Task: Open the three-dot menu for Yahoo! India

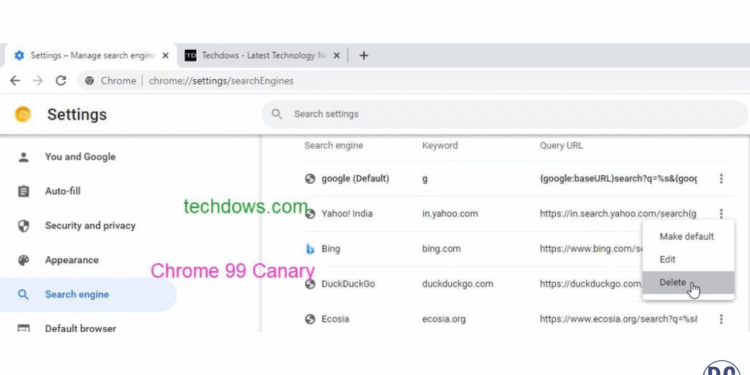Action: [721, 214]
